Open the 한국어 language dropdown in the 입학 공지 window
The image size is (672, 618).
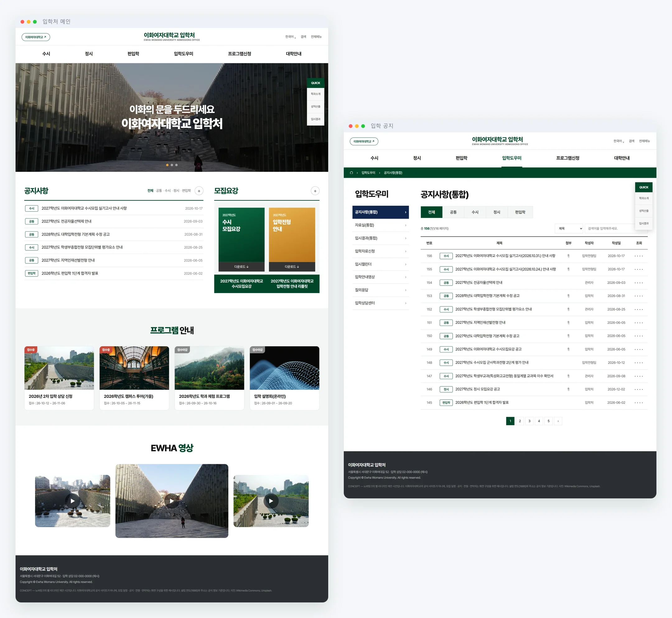(x=618, y=141)
